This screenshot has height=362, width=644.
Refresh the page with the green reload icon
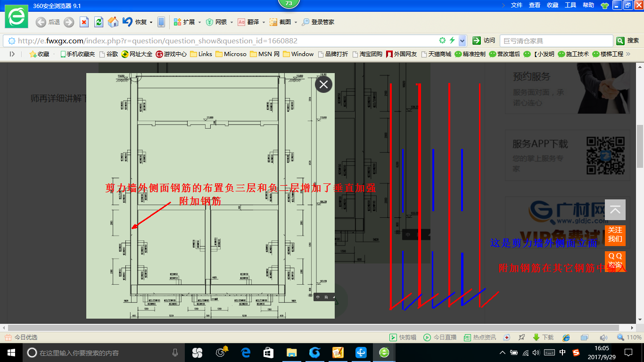[x=99, y=22]
